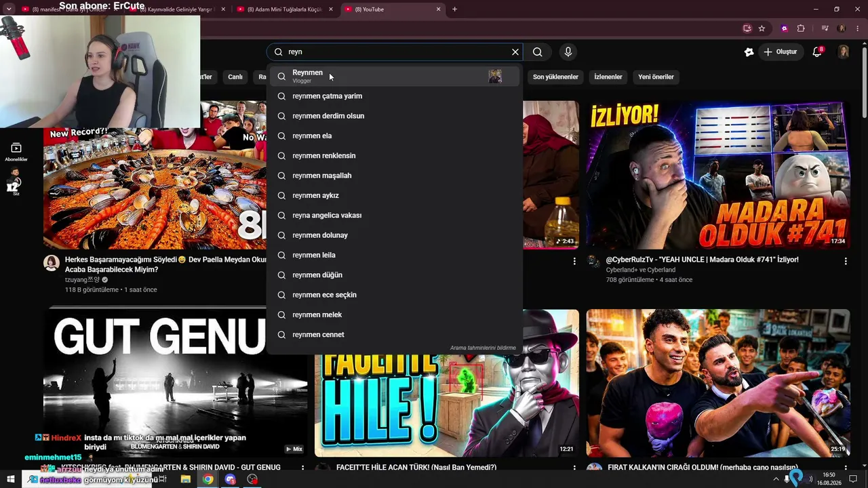Open a new browser tab with the plus button
Image resolution: width=868 pixels, height=488 pixels.
coord(454,9)
